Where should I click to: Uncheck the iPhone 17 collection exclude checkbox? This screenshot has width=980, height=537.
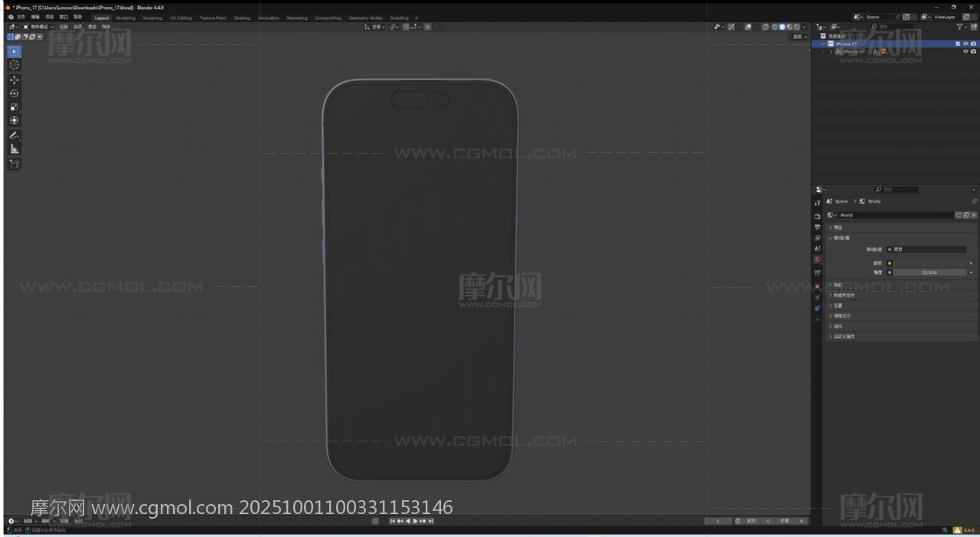click(958, 44)
